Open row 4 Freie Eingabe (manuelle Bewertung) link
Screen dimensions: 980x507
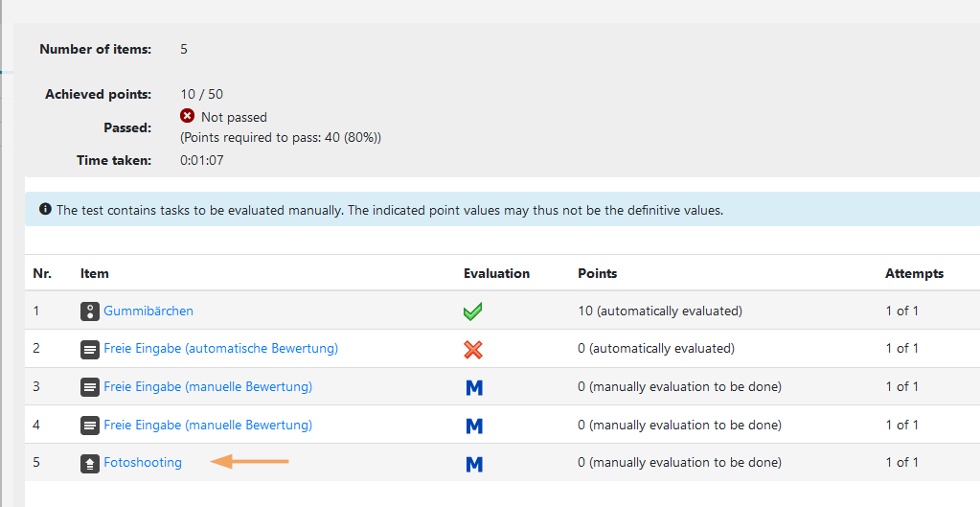coord(208,425)
